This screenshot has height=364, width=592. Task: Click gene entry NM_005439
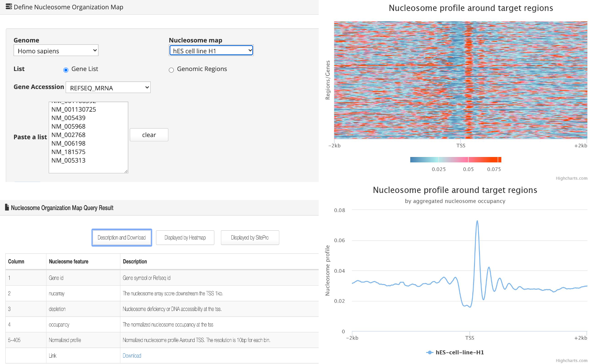point(68,118)
